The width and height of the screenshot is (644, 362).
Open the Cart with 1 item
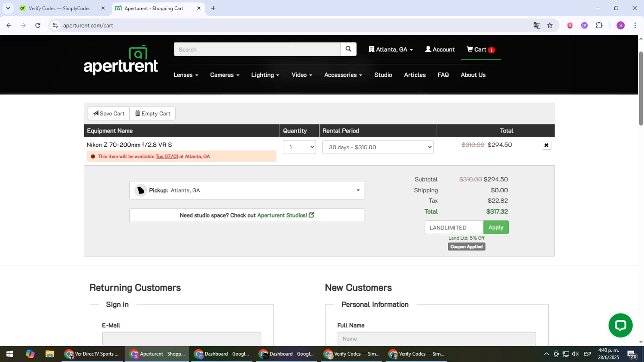pyautogui.click(x=481, y=50)
